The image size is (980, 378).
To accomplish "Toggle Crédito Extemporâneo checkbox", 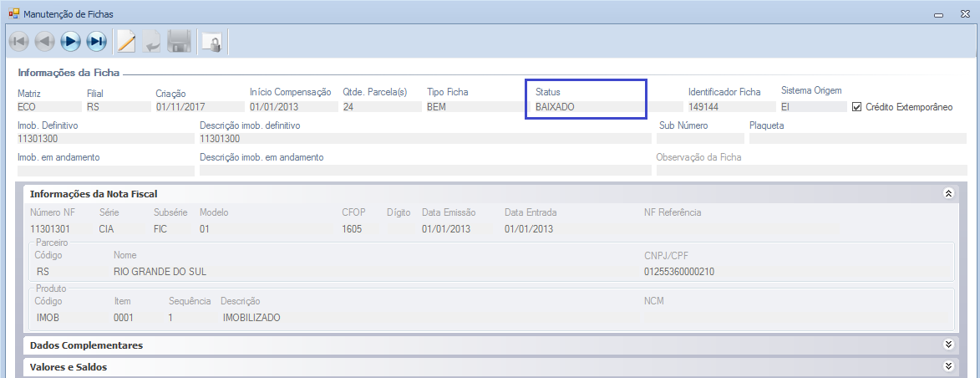I will [x=857, y=107].
